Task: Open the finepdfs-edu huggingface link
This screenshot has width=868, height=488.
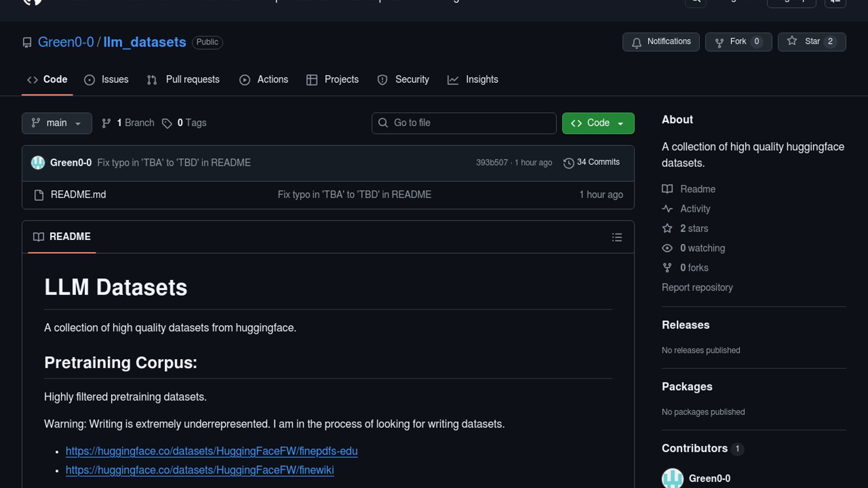Action: [x=211, y=451]
